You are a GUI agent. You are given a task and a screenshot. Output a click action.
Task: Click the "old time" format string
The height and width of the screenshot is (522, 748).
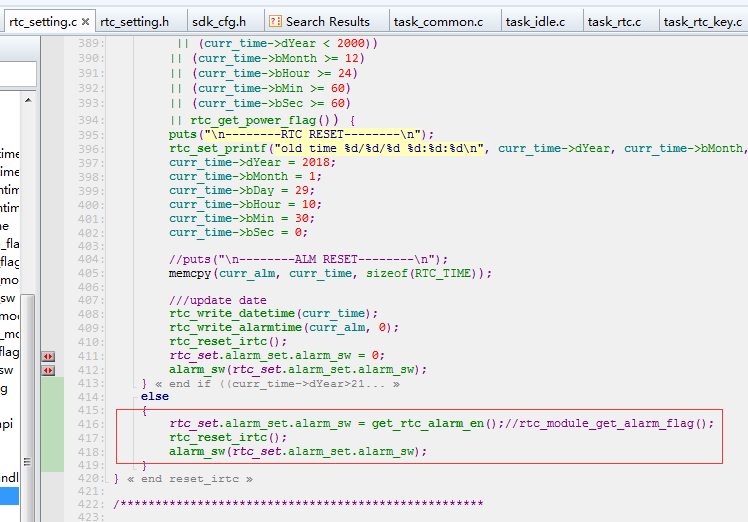(379, 148)
